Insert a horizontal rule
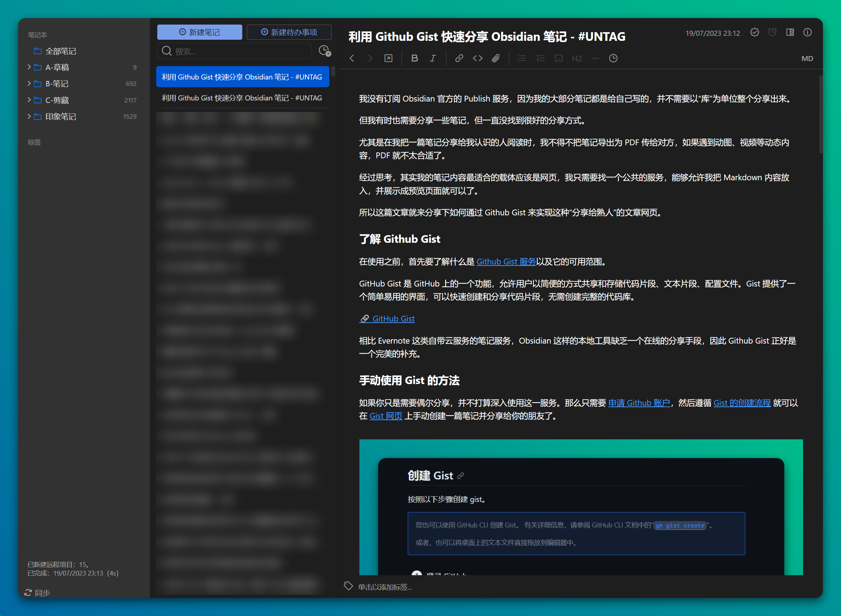841x616 pixels. 595,58
